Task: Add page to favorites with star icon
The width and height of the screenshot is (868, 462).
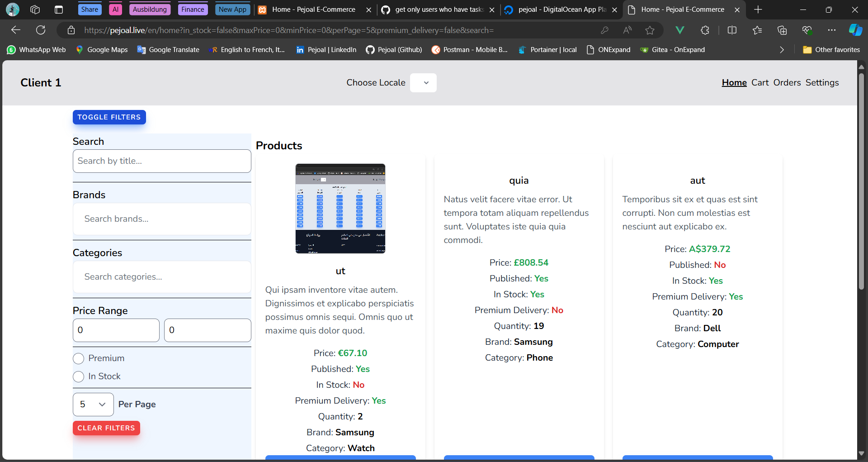Action: (x=650, y=30)
